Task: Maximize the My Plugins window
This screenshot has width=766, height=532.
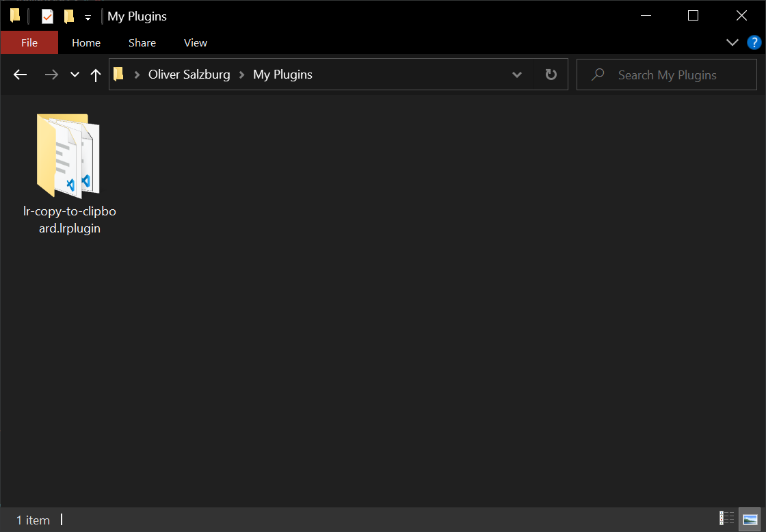Action: (693, 16)
